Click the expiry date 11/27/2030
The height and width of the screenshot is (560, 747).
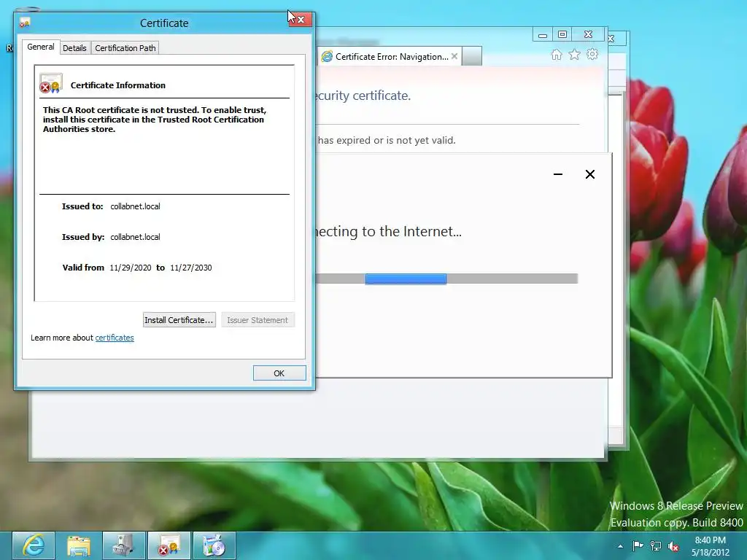pyautogui.click(x=191, y=268)
